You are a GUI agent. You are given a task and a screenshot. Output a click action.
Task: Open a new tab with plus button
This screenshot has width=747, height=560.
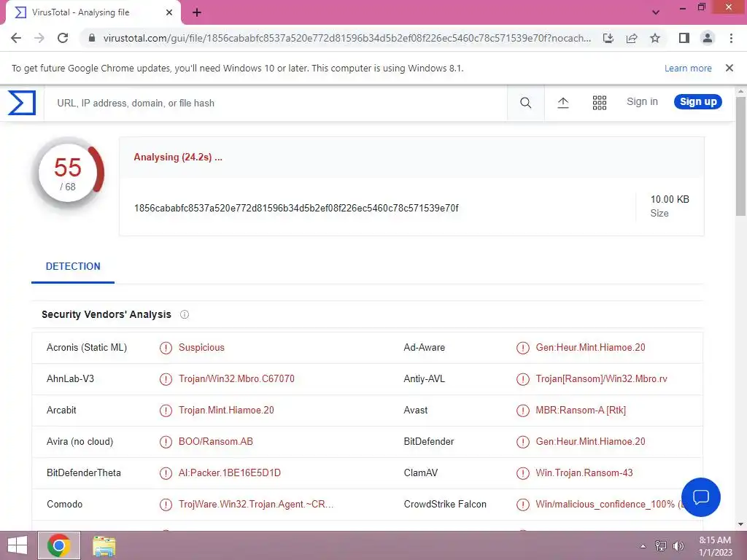197,13
